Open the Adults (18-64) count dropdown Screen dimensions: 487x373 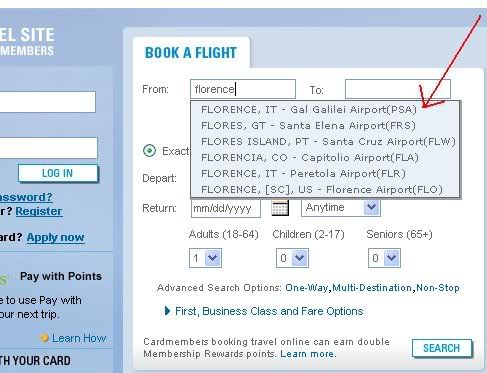coord(205,258)
